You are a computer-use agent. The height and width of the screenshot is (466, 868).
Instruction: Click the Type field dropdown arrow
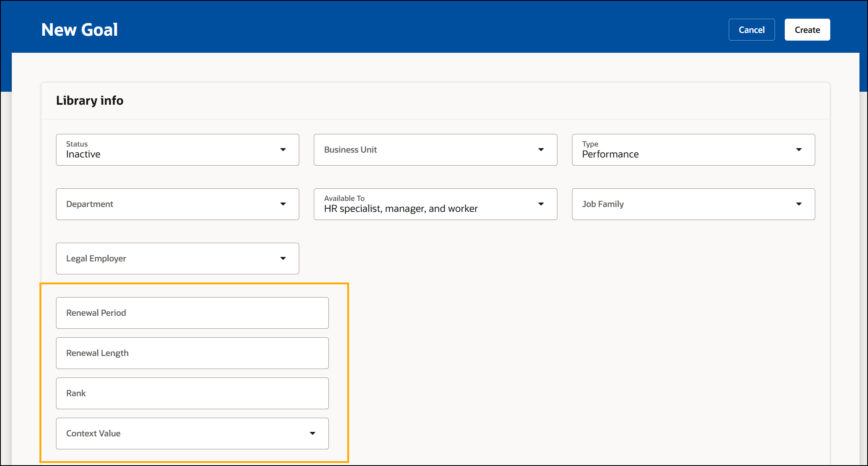pyautogui.click(x=799, y=150)
